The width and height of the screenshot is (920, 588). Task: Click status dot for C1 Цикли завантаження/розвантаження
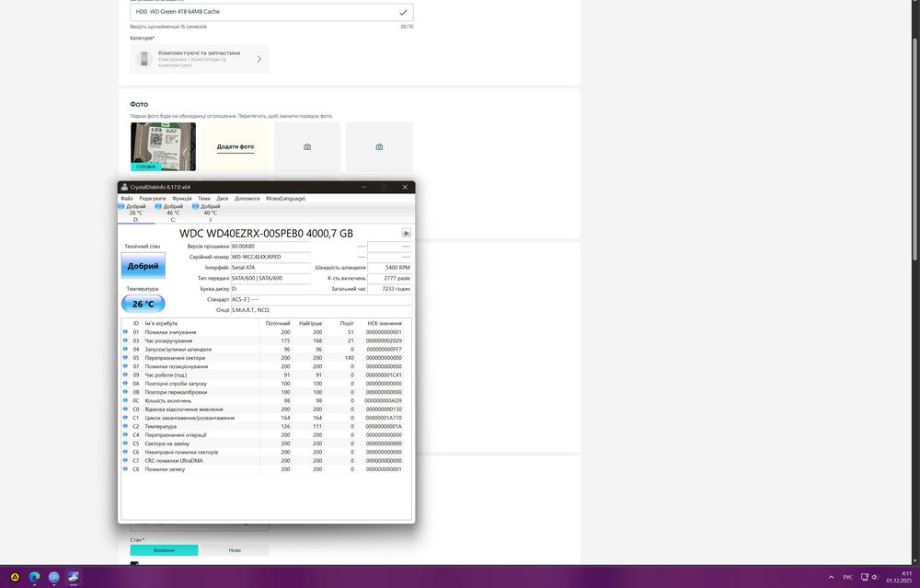point(125,418)
